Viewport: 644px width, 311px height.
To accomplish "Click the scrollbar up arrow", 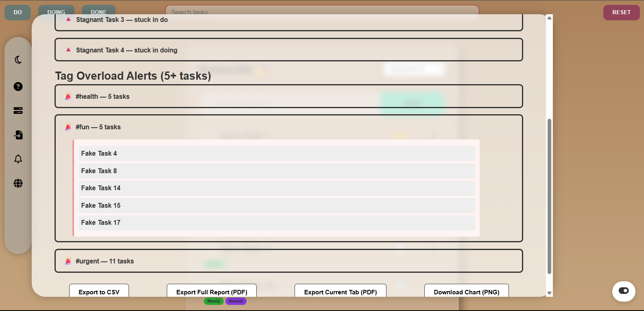I will click(x=549, y=17).
